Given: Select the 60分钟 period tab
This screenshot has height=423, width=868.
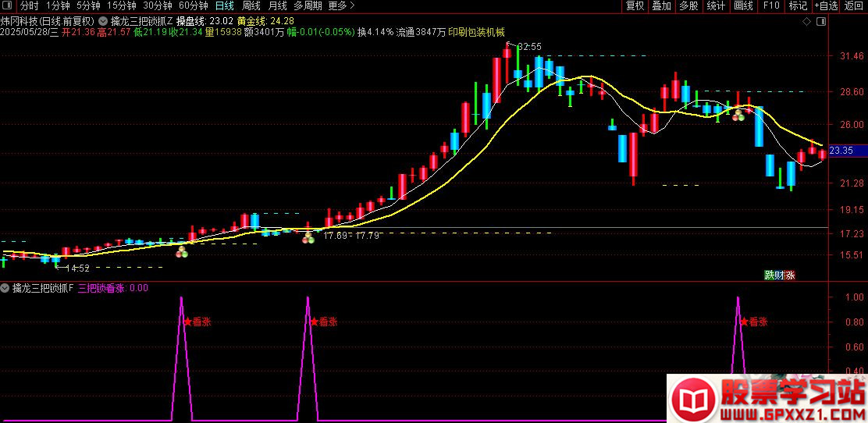Looking at the screenshot, I should (193, 6).
